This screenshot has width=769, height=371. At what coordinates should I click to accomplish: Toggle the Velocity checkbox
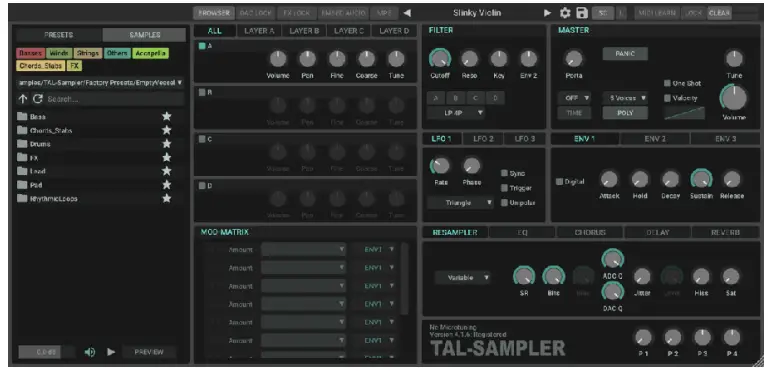(x=667, y=98)
